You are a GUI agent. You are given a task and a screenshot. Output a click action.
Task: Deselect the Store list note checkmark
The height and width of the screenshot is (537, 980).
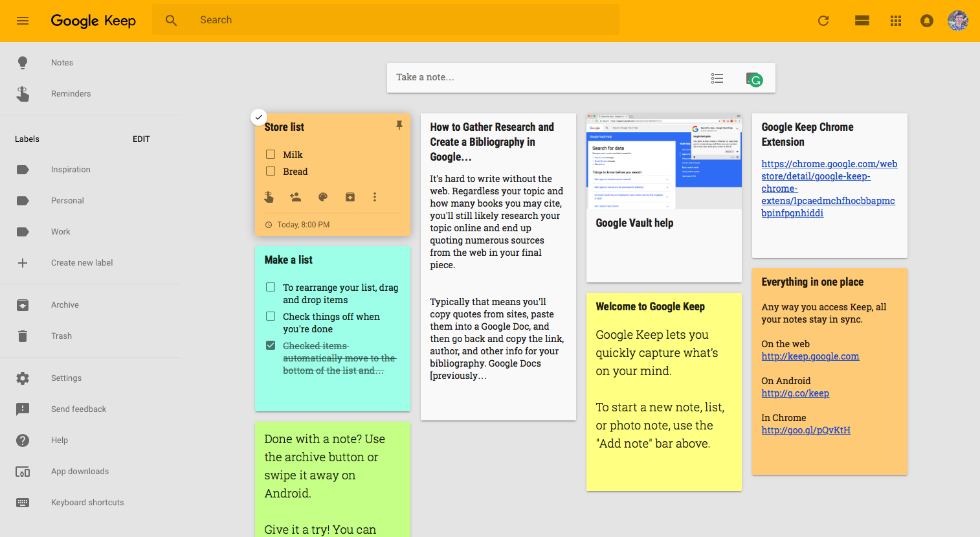258,117
